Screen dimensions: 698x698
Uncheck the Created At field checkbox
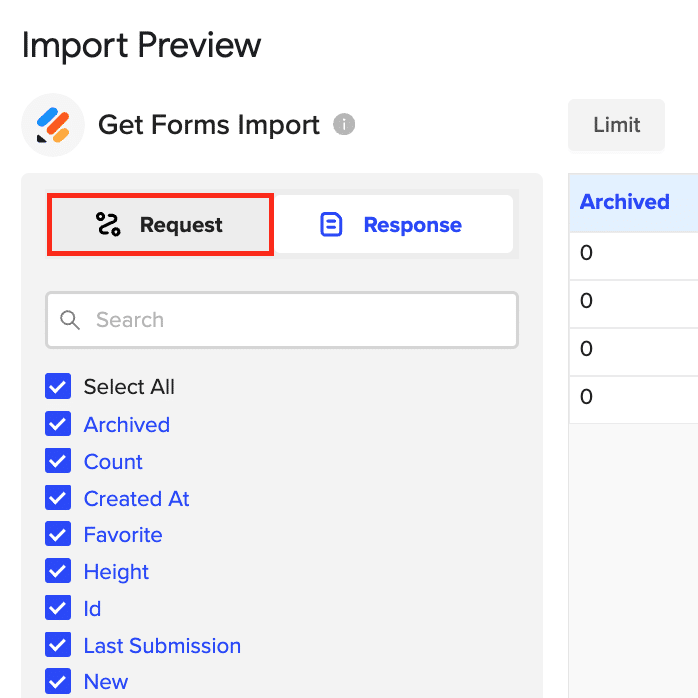tap(58, 498)
